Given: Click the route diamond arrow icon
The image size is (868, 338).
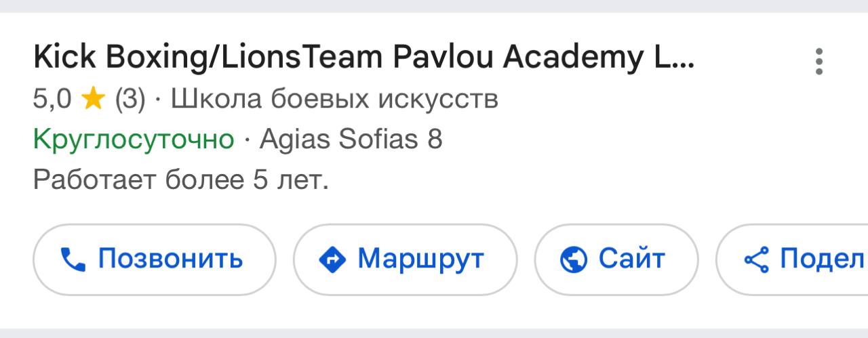Looking at the screenshot, I should (x=332, y=259).
